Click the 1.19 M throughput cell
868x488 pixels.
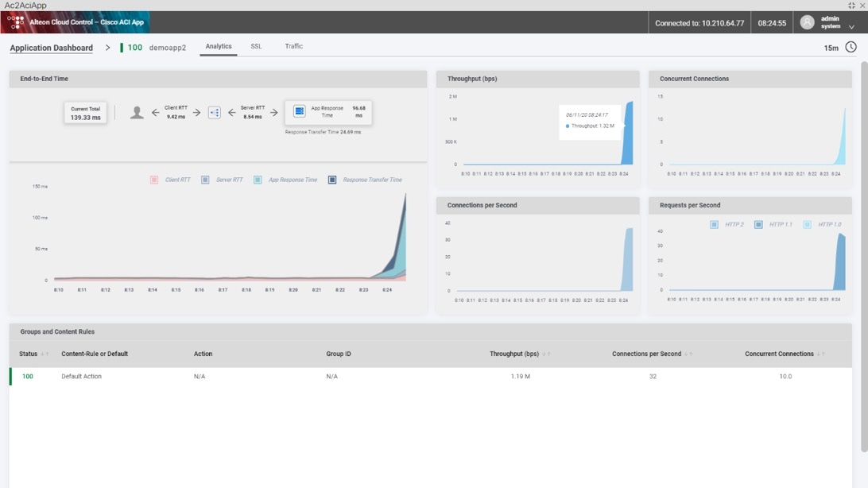point(521,376)
